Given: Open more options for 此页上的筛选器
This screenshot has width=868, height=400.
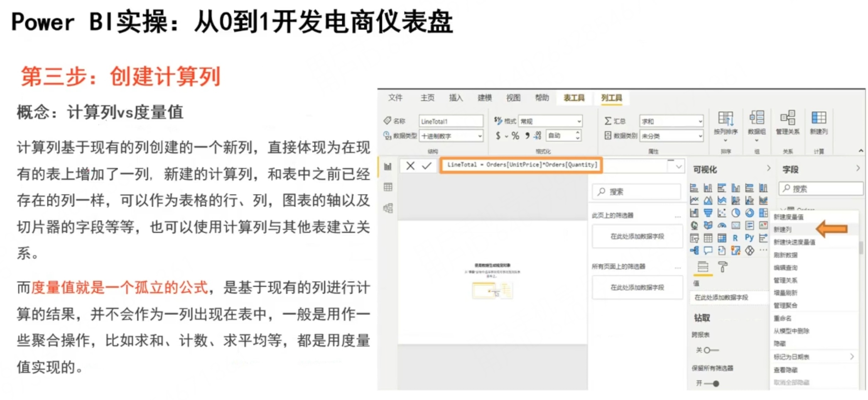Looking at the screenshot, I should (678, 216).
